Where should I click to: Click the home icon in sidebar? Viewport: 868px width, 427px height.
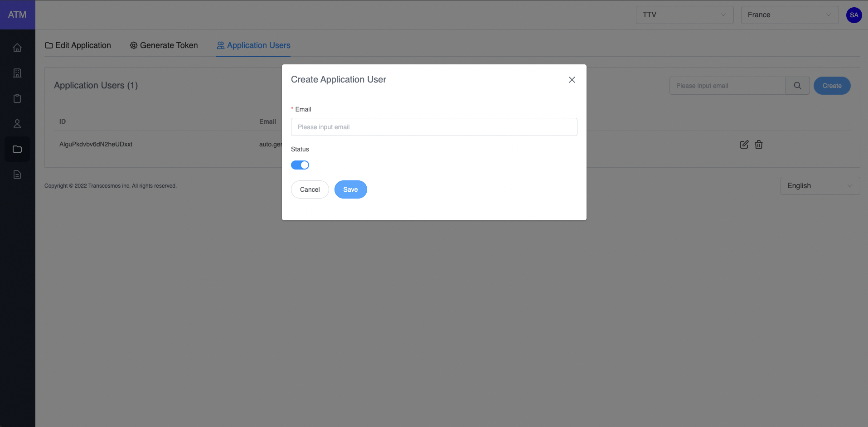click(x=17, y=48)
